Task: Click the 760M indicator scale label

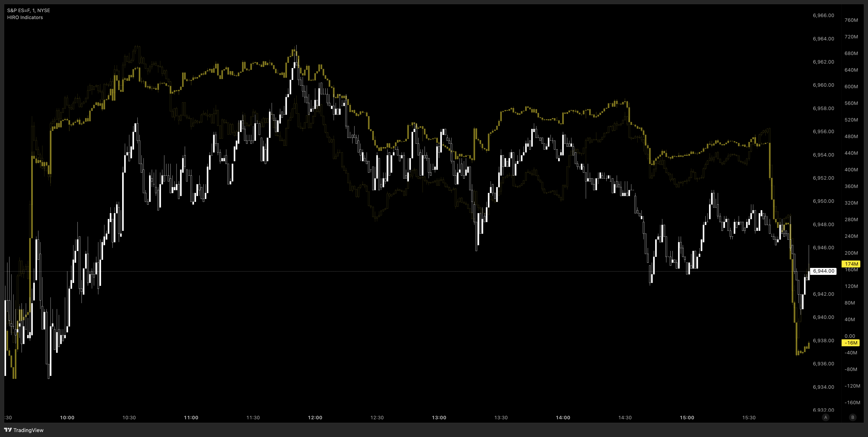Action: pyautogui.click(x=851, y=20)
